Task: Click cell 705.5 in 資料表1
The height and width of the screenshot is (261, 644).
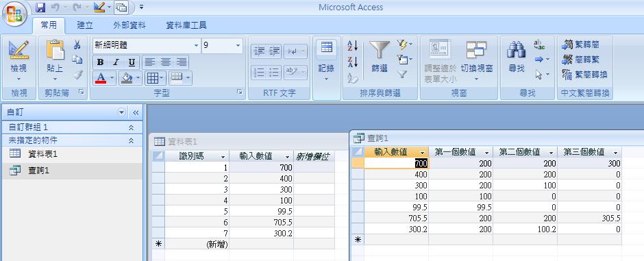Action: point(261,223)
